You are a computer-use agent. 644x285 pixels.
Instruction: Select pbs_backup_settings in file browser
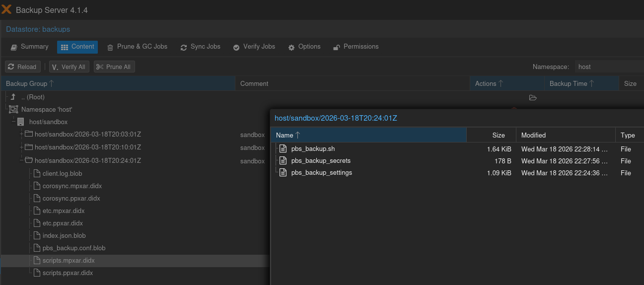[321, 173]
